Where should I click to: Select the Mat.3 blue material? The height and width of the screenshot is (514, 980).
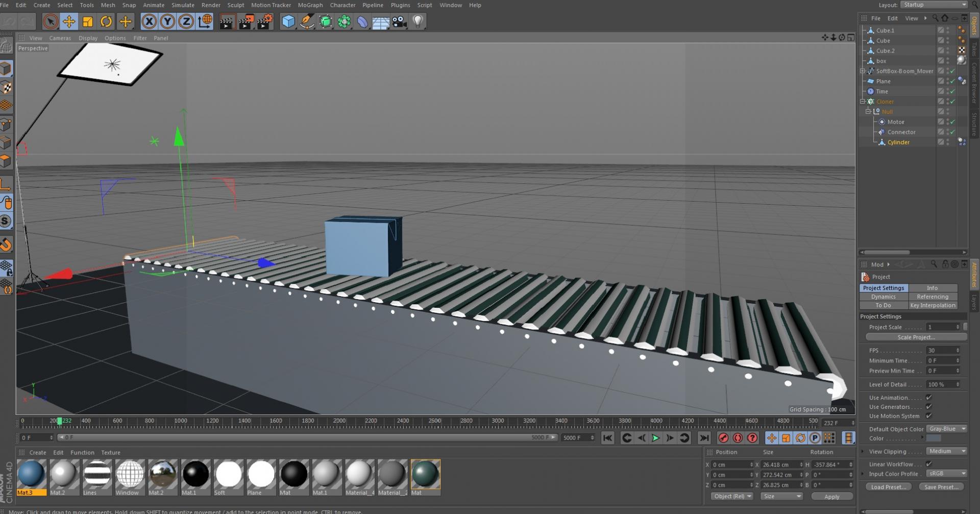tap(31, 477)
